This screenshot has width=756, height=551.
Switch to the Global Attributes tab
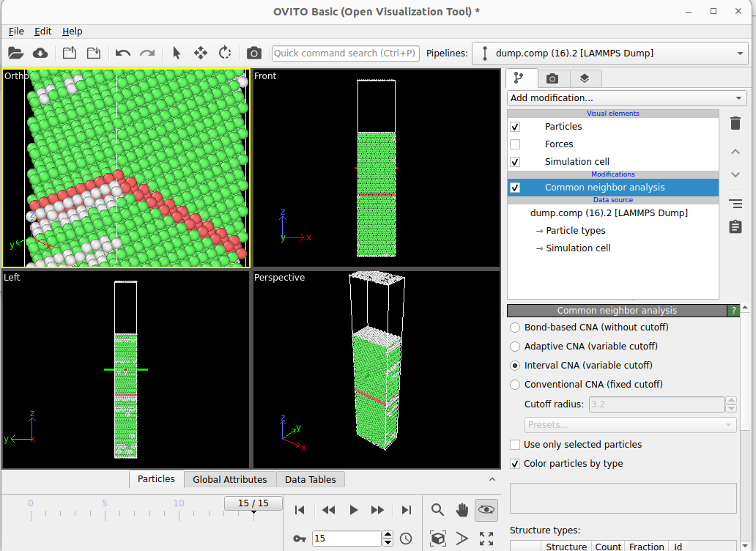(229, 480)
